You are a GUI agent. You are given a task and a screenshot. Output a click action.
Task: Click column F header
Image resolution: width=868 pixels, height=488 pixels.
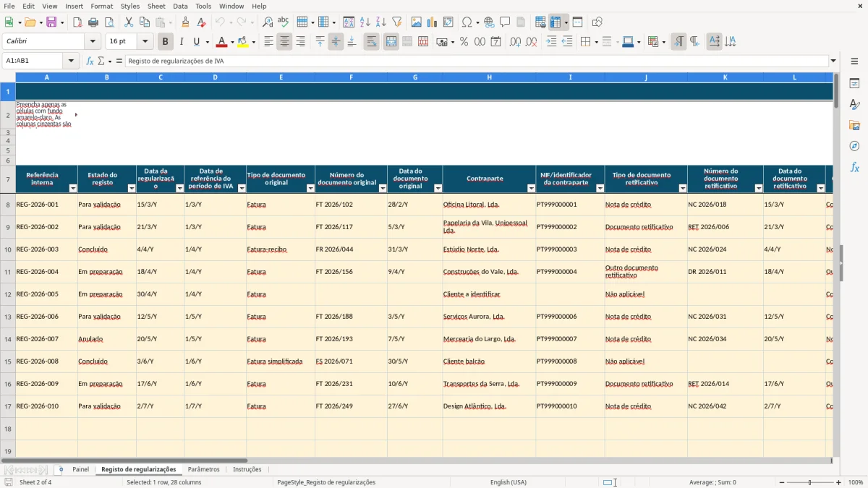351,77
